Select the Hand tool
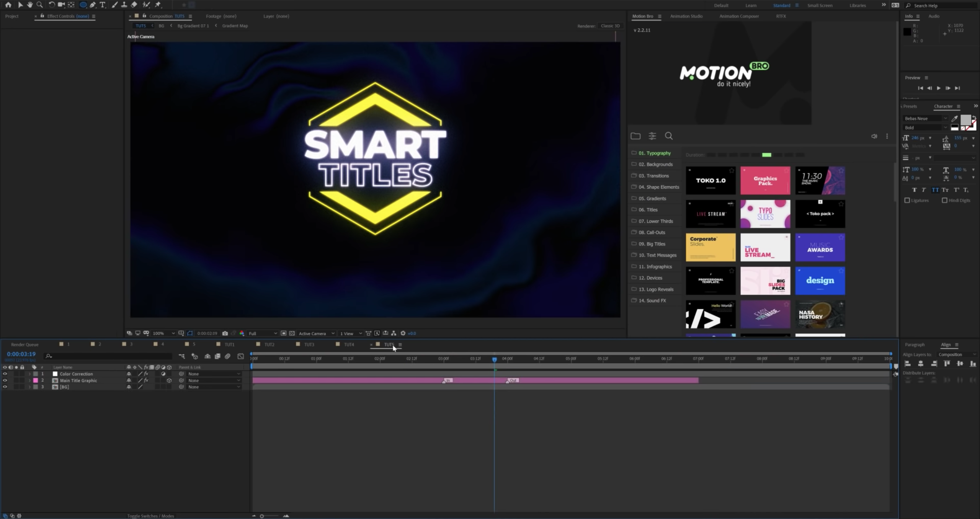The image size is (980, 519). pyautogui.click(x=30, y=5)
